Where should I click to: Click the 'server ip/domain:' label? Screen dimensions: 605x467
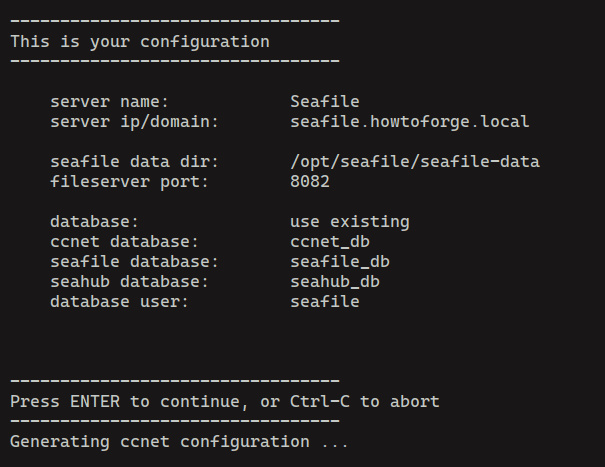(134, 122)
